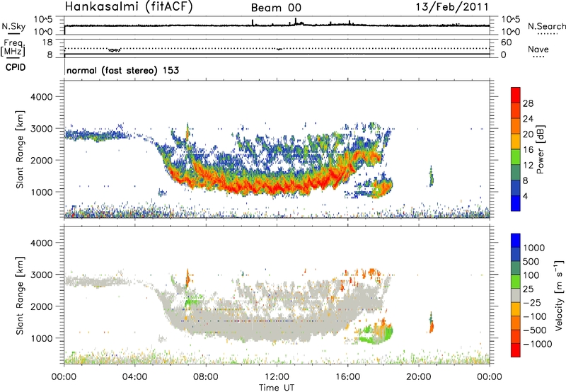The image size is (566, 392).
Task: Click the "12" label on Power color bar
Action: (x=528, y=166)
